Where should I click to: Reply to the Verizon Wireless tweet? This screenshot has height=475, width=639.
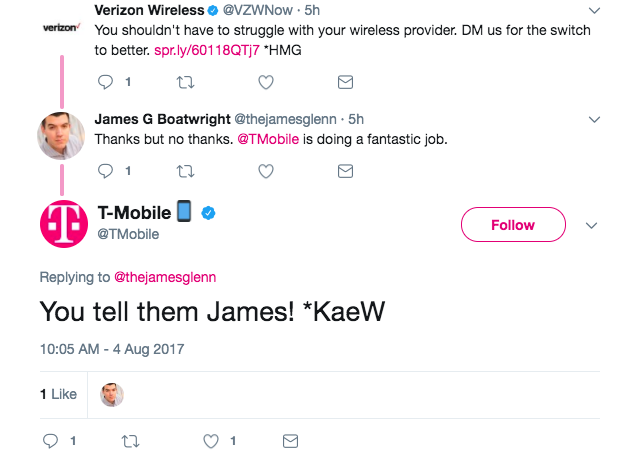[105, 82]
